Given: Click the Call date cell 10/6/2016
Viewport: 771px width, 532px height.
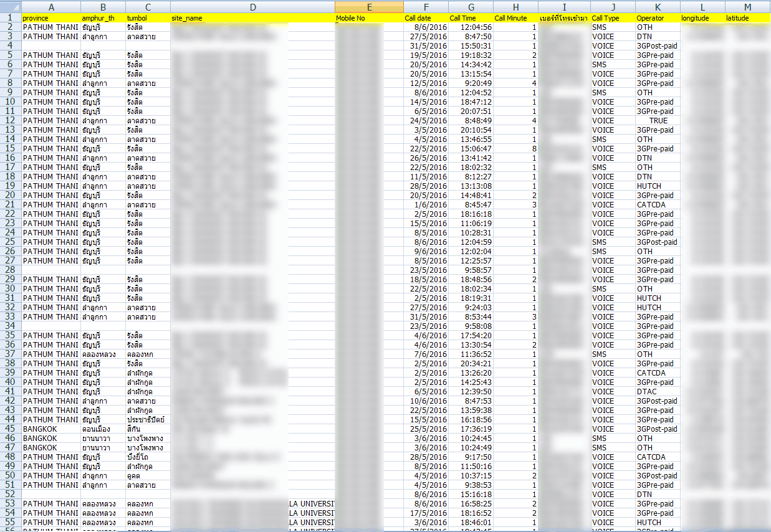Looking at the screenshot, I should [x=426, y=401].
